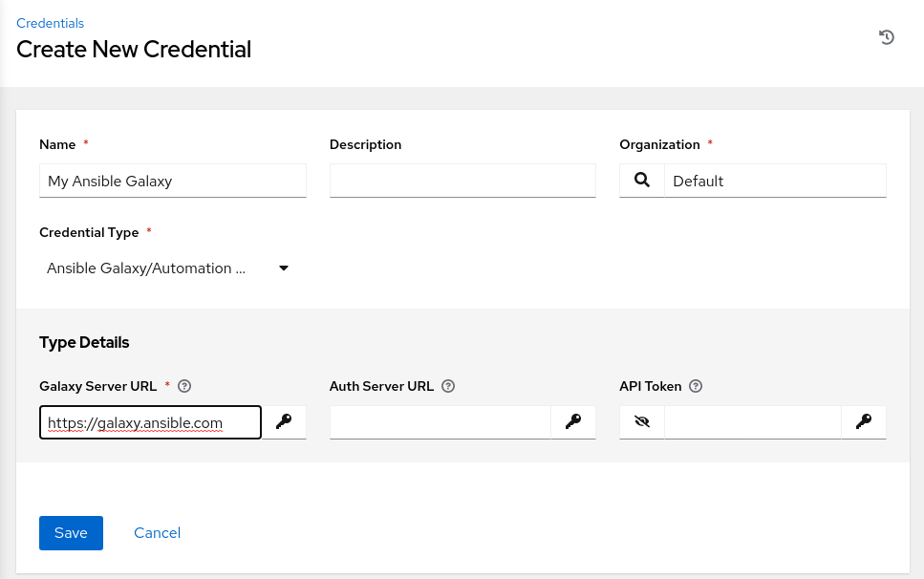Screen dimensions: 924x579
Task: Click the key icon beside Auth Server URL
Action: pos(573,421)
